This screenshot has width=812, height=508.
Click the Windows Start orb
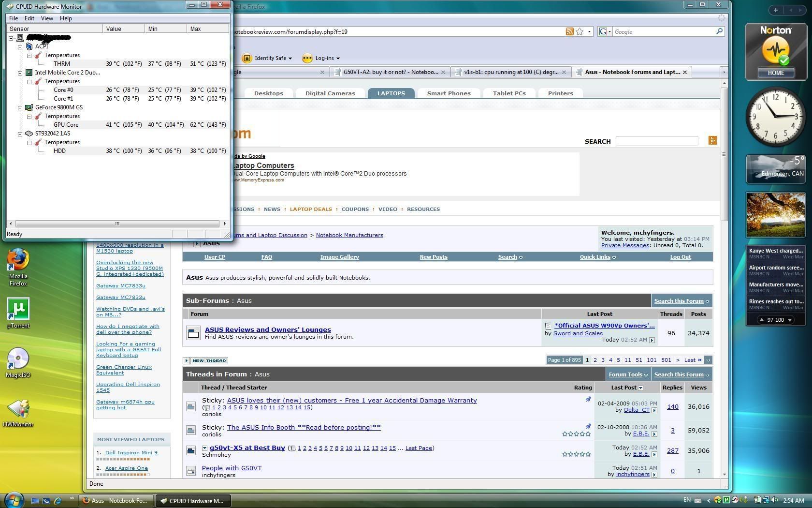click(x=13, y=500)
